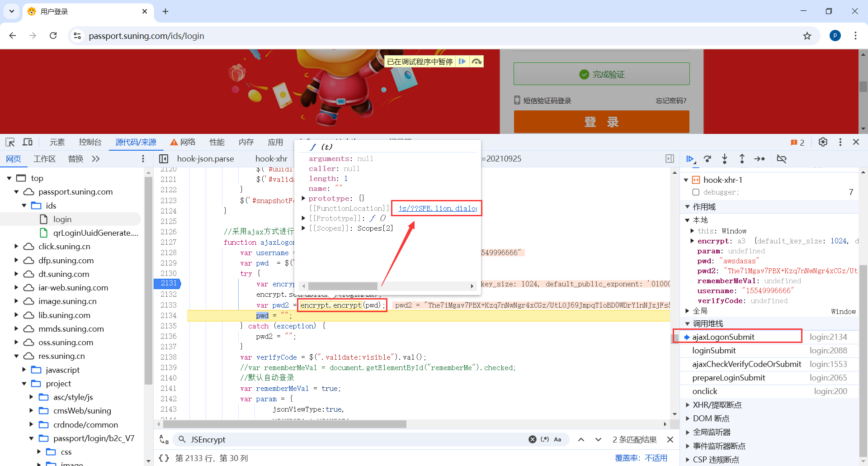The width and height of the screenshot is (868, 466).
Task: Toggle search replace mode button
Action: click(164, 439)
